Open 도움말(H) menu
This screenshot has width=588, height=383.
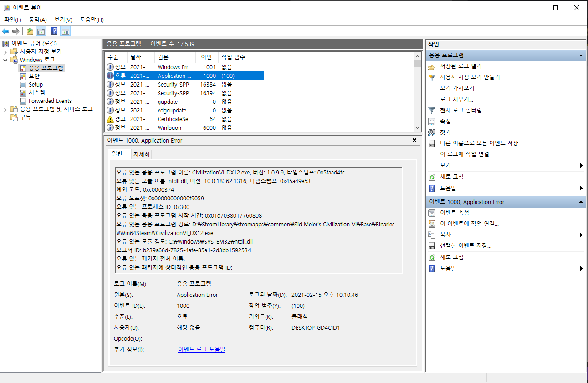(92, 20)
